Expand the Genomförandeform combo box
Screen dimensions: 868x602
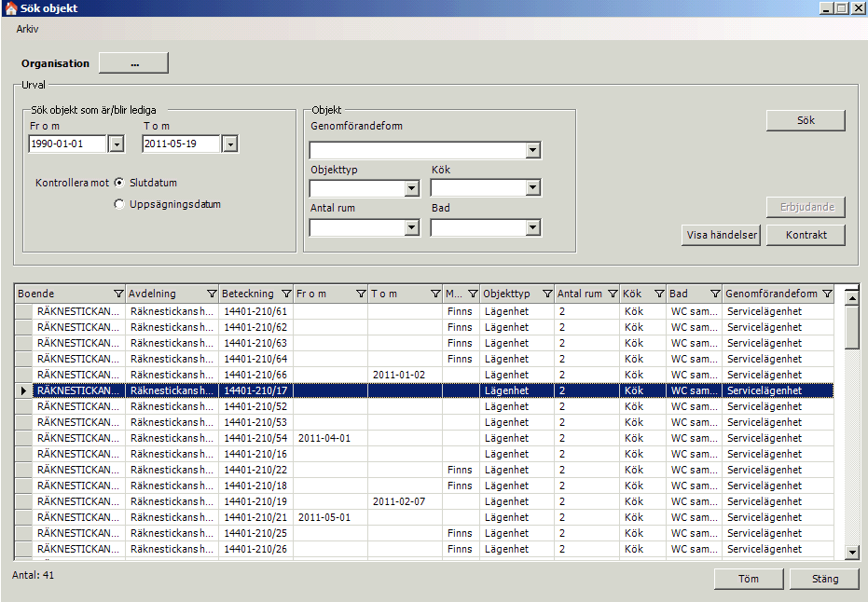(532, 150)
